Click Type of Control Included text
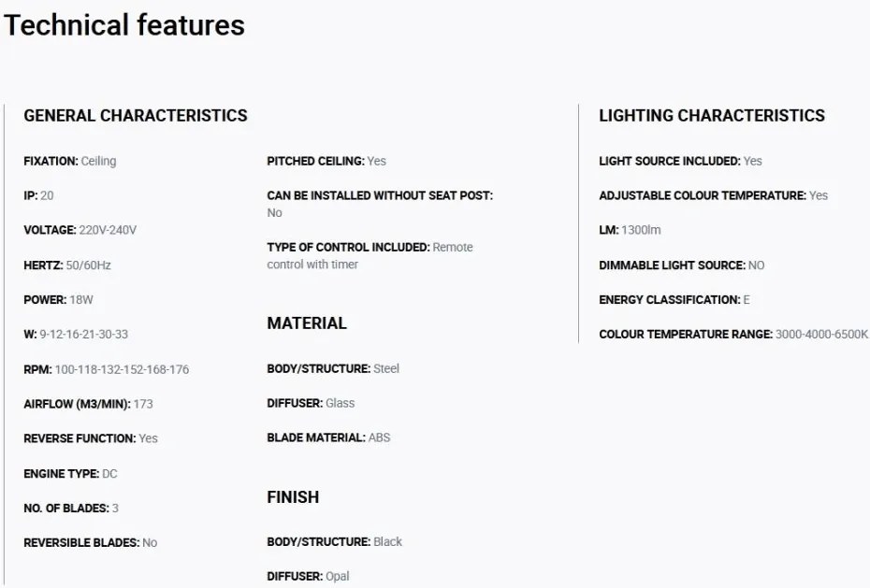 click(x=348, y=247)
